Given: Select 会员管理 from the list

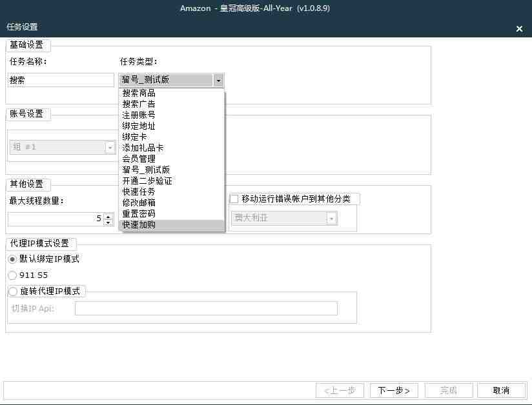Looking at the screenshot, I should pos(171,159).
